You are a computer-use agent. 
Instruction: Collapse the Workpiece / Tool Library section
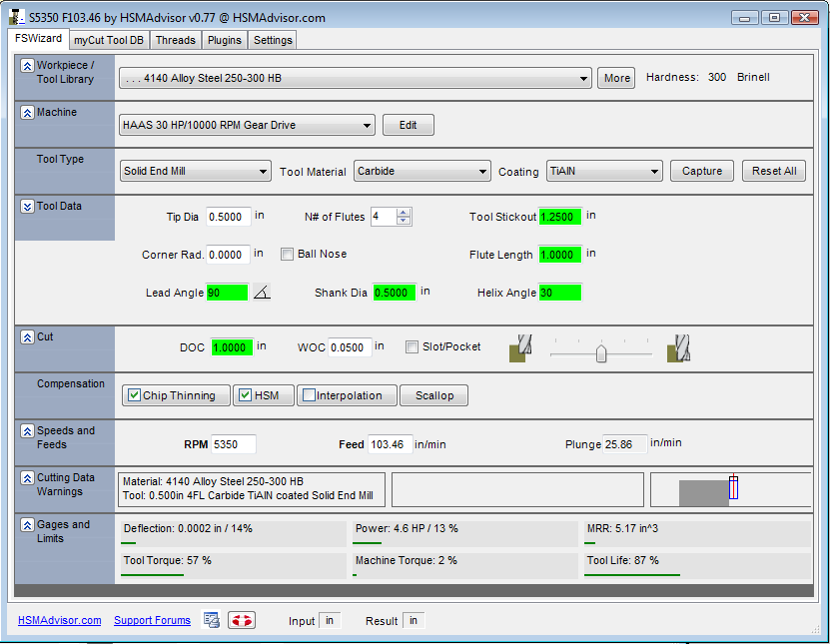point(27,65)
